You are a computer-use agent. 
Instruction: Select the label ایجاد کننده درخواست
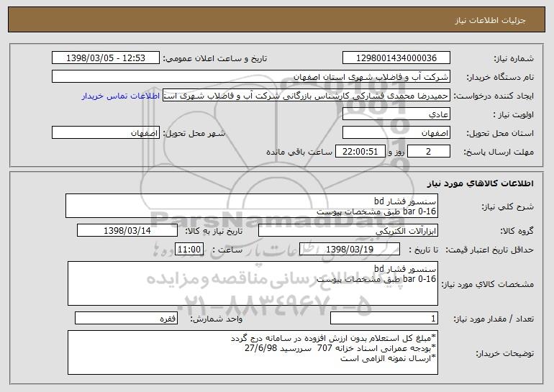(494, 96)
